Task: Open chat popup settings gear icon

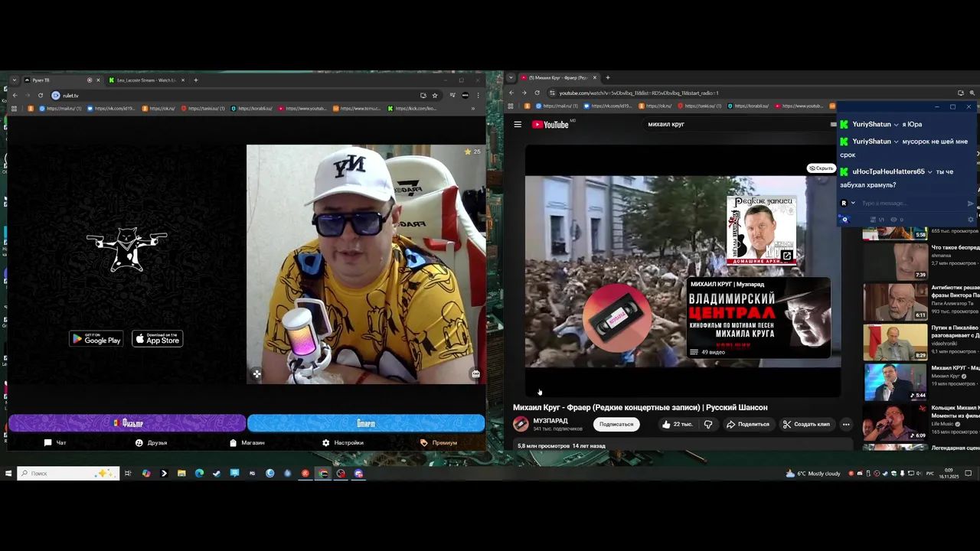Action: point(971,220)
